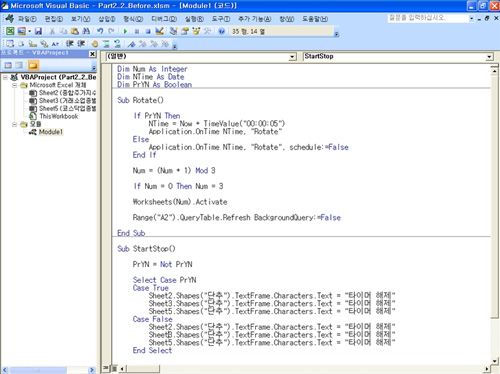Viewport: 500px width, 374px height.
Task: Close the project explorer panel
Action: pyautogui.click(x=93, y=54)
